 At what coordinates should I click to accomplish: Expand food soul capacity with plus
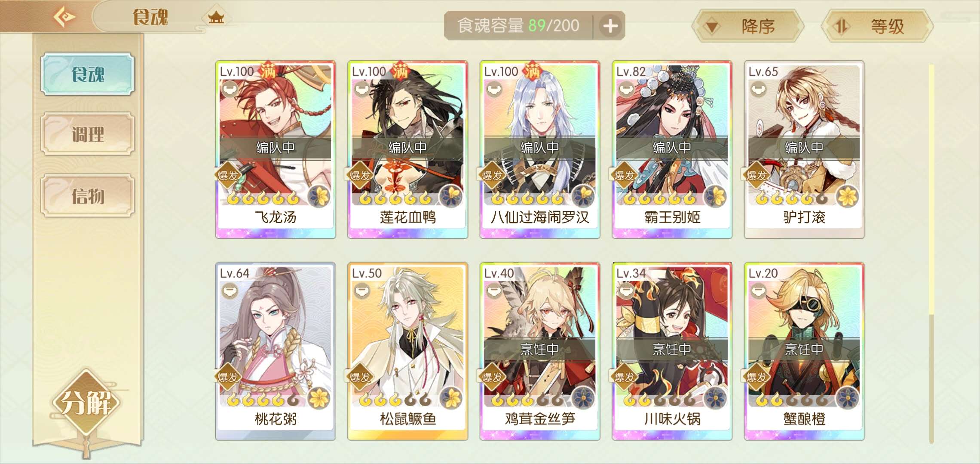pyautogui.click(x=610, y=26)
